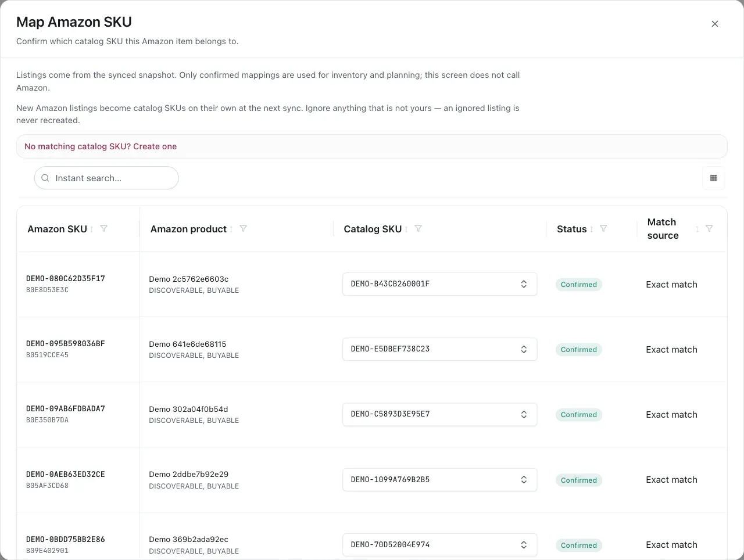
Task: Filter the Status column
Action: (603, 229)
